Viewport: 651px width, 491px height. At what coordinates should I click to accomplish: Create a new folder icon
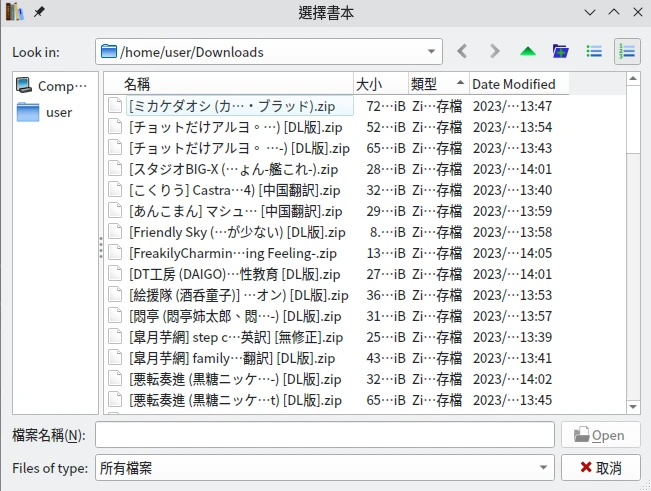[x=560, y=51]
